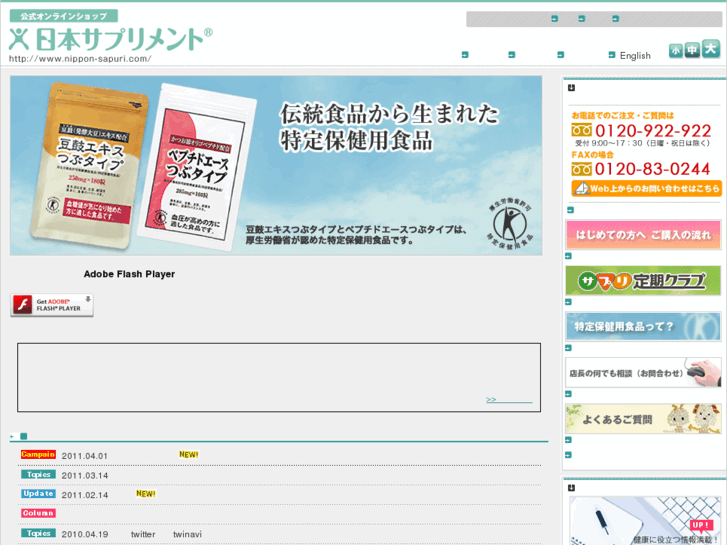Open 店長の何でも相談 inquiry banner
The image size is (727, 545).
pos(643,372)
